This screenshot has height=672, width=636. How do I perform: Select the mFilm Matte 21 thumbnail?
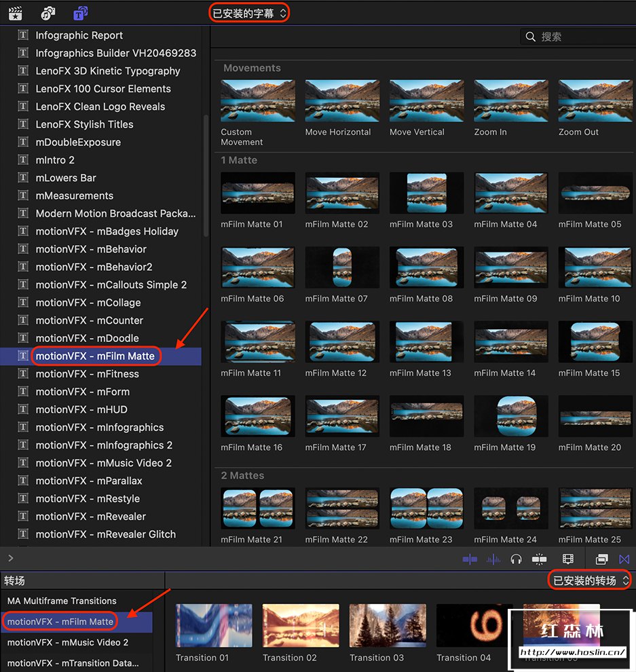coord(257,508)
